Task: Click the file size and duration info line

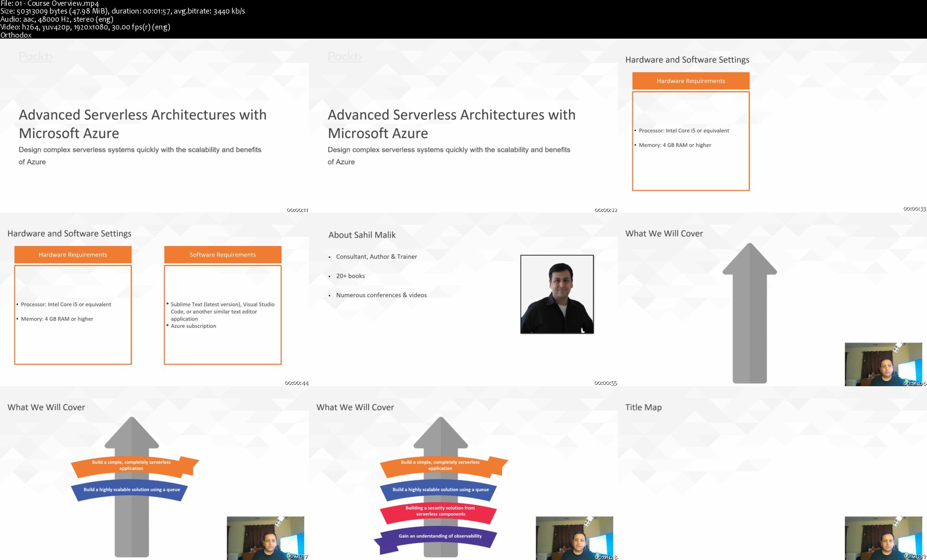Action: click(123, 11)
